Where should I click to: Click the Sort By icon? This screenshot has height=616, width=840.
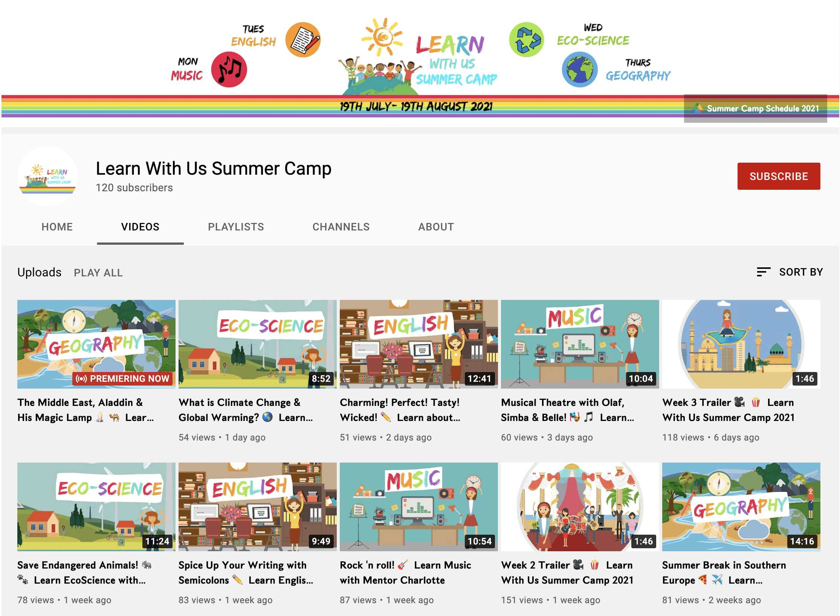coord(763,272)
